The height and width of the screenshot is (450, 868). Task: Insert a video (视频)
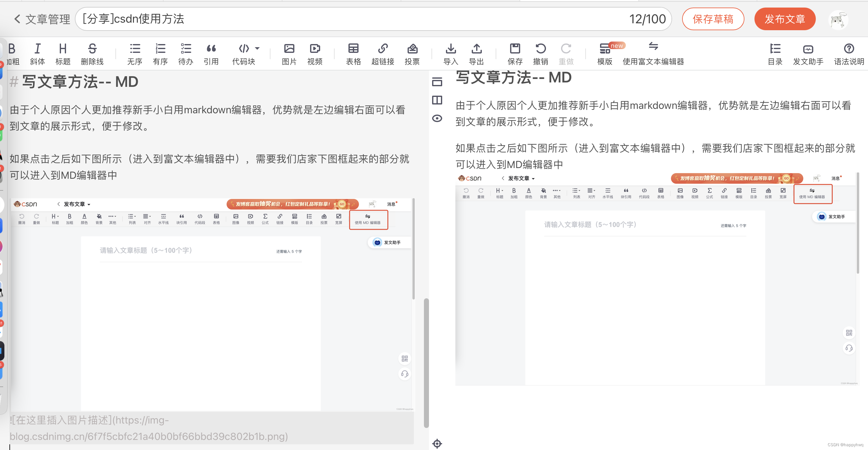[315, 54]
